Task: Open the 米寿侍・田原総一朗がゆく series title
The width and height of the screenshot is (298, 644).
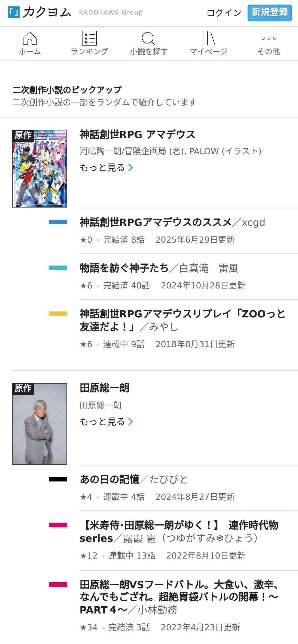Action: click(x=179, y=532)
